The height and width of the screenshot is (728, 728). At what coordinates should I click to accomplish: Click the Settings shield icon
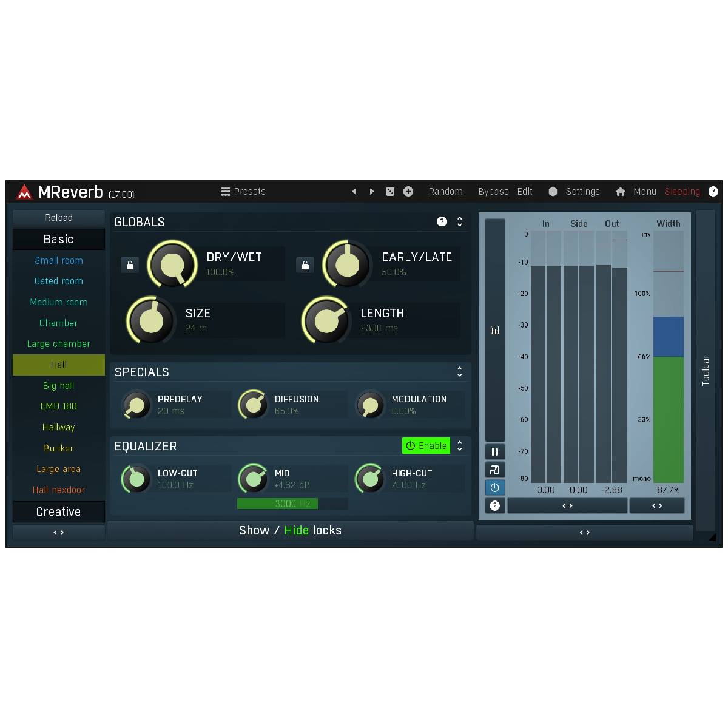click(x=553, y=192)
